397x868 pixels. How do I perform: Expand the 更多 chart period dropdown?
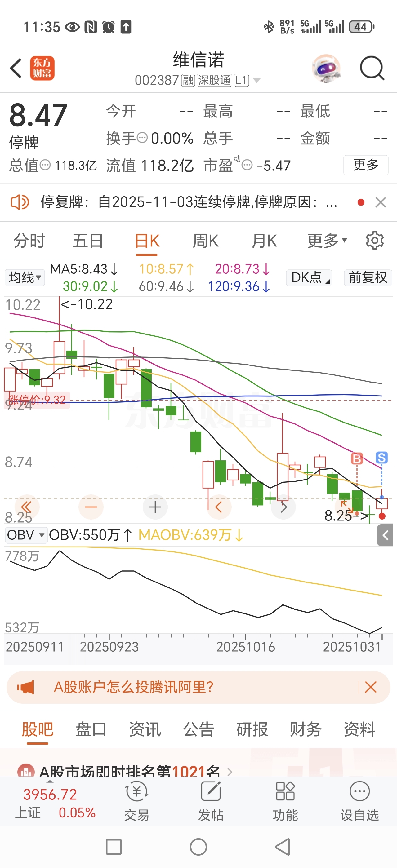click(327, 241)
